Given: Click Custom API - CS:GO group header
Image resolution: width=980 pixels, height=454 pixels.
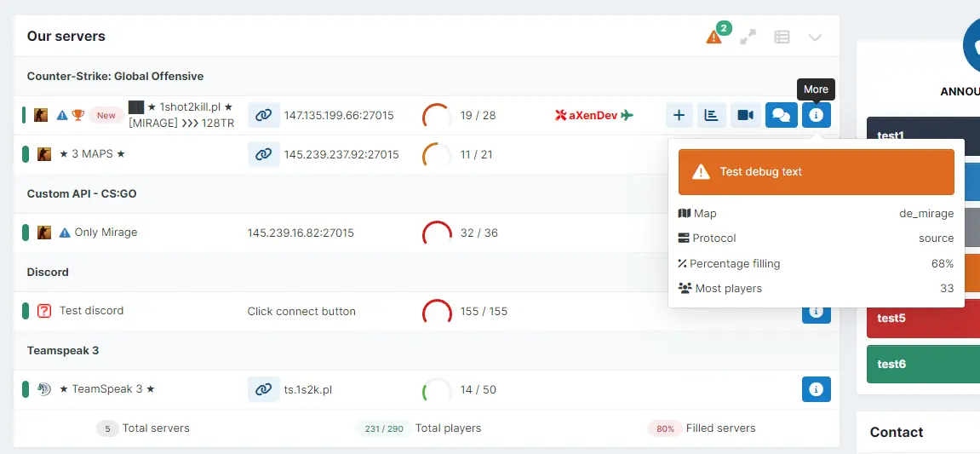Looking at the screenshot, I should coord(82,194).
